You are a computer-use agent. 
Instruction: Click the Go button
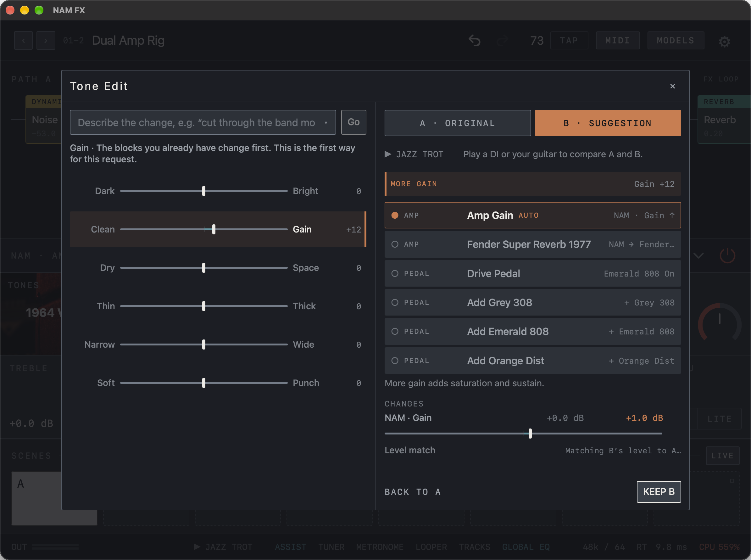point(353,122)
